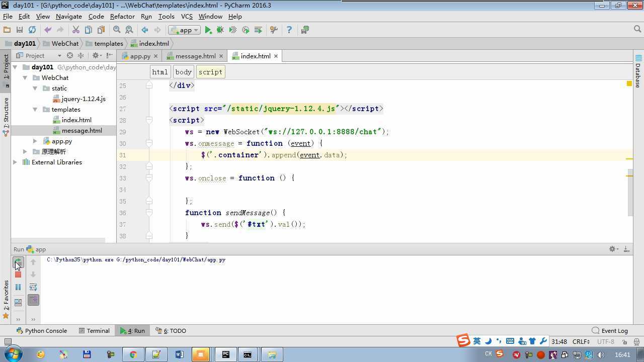This screenshot has width=644, height=362.
Task: Collapse the templates folder node
Action: 35,110
